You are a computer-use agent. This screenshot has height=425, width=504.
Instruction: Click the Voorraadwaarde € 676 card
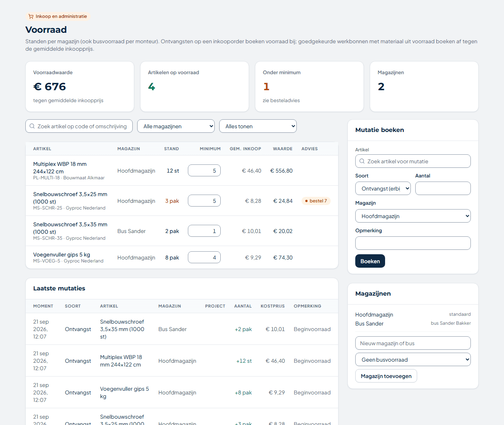80,86
